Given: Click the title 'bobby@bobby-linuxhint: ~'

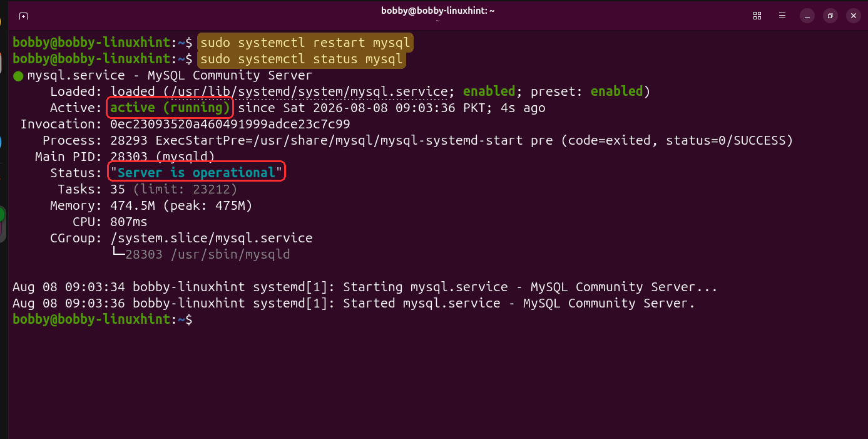Looking at the screenshot, I should (437, 11).
